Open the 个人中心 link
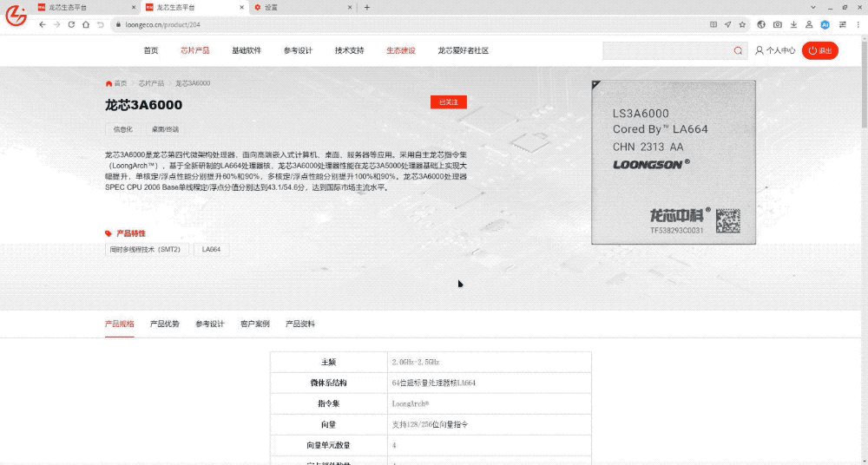 point(775,50)
